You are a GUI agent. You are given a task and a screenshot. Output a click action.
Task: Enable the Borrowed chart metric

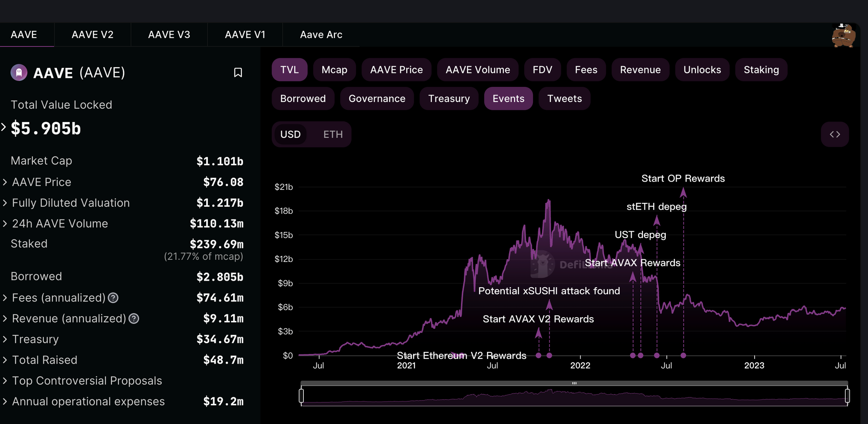pyautogui.click(x=303, y=99)
